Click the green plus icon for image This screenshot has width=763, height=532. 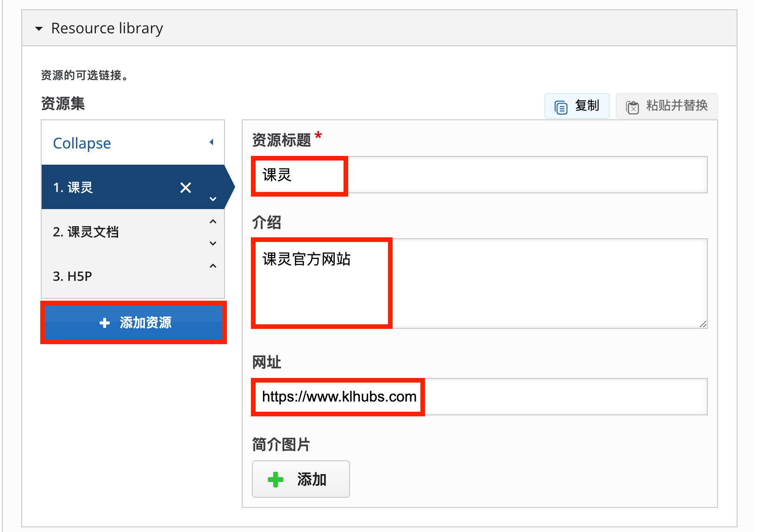(275, 480)
